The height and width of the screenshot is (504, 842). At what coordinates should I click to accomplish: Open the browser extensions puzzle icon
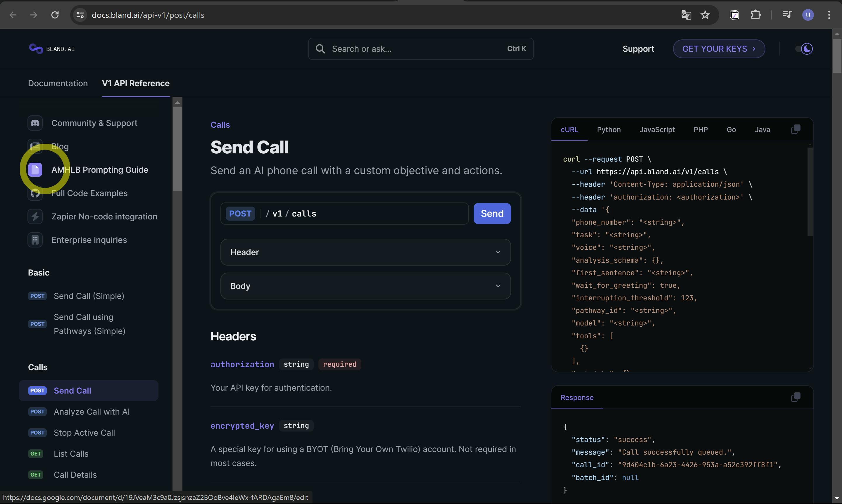755,15
